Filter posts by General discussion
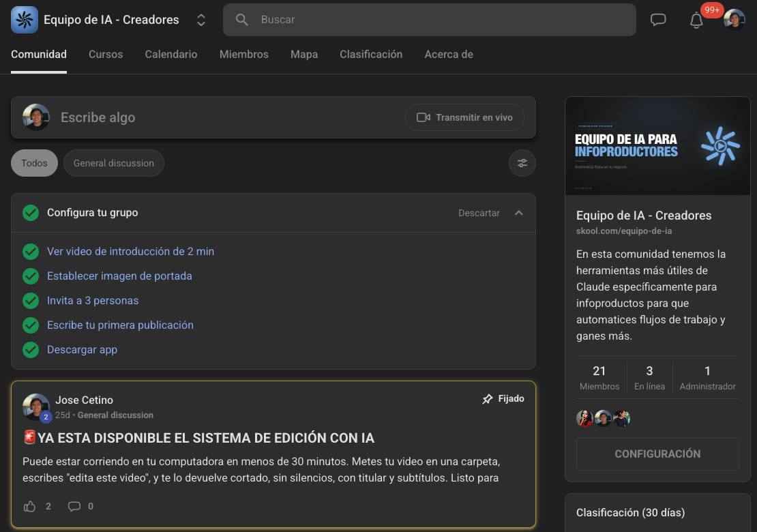This screenshot has height=532, width=757. (x=113, y=163)
